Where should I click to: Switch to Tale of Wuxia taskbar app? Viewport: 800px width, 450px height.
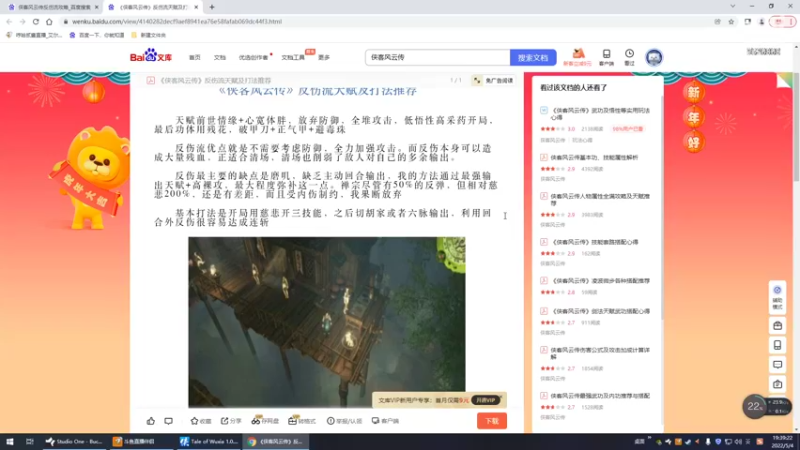[209, 442]
